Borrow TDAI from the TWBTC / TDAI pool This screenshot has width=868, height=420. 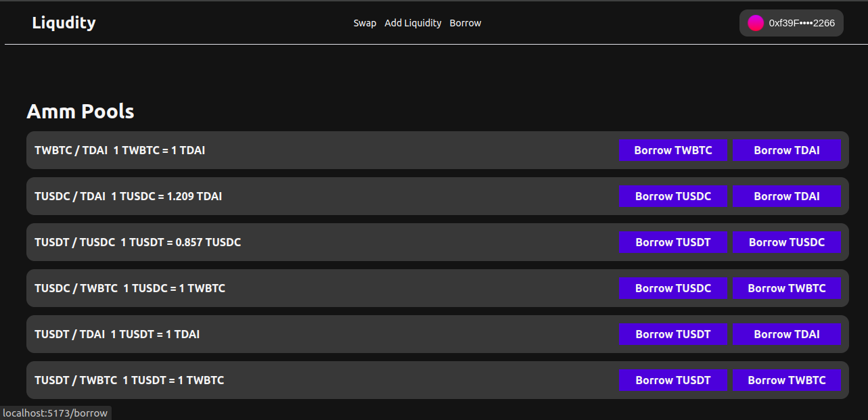787,150
